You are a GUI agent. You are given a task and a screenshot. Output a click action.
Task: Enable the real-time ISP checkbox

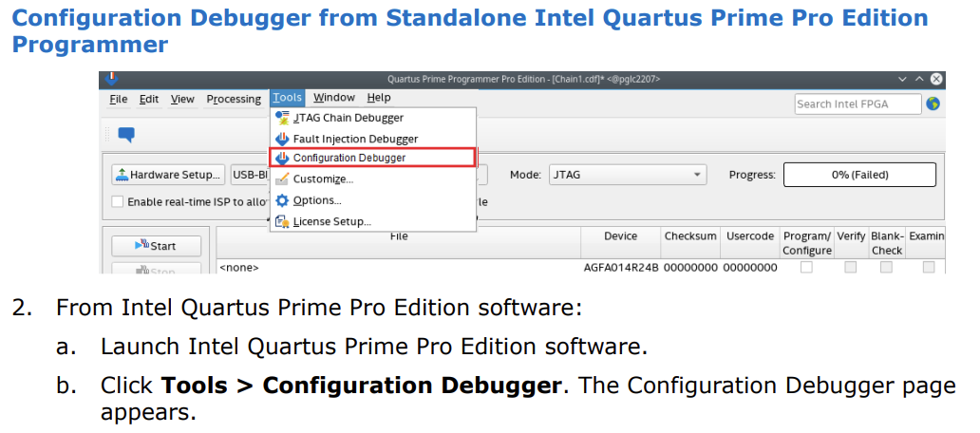click(x=118, y=201)
